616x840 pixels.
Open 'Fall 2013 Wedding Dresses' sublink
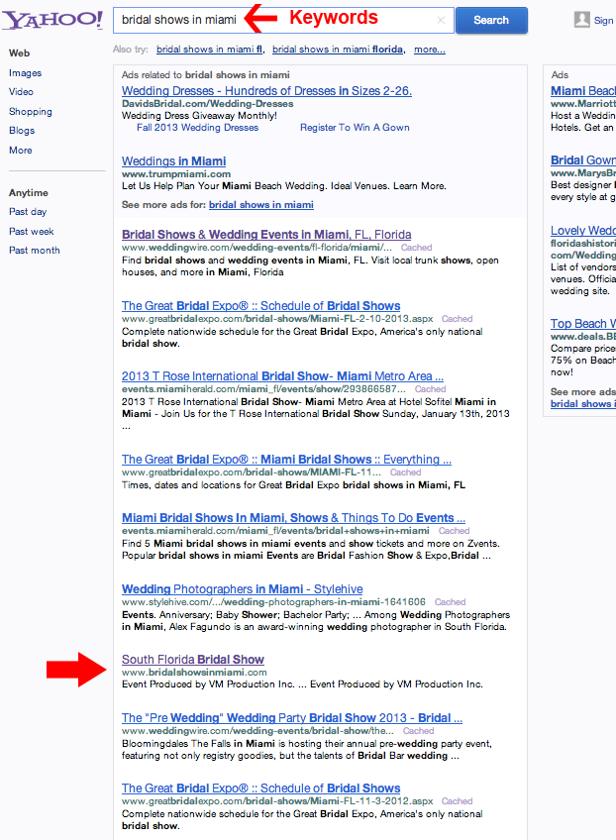[x=198, y=128]
